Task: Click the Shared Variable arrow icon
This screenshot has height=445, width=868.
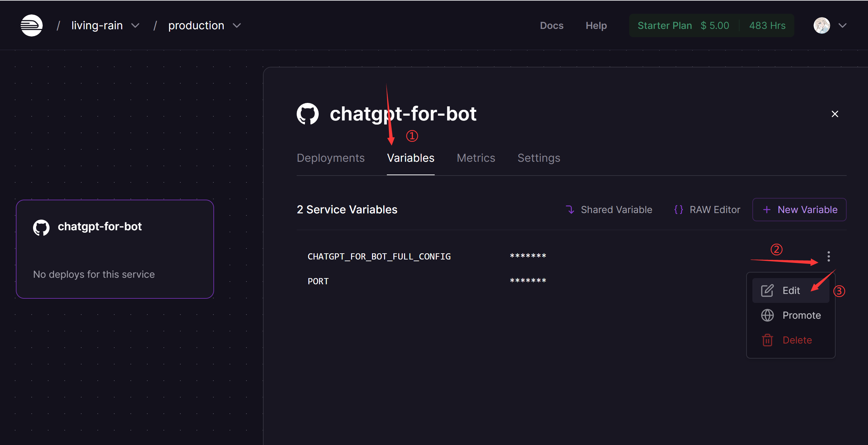Action: [570, 210]
